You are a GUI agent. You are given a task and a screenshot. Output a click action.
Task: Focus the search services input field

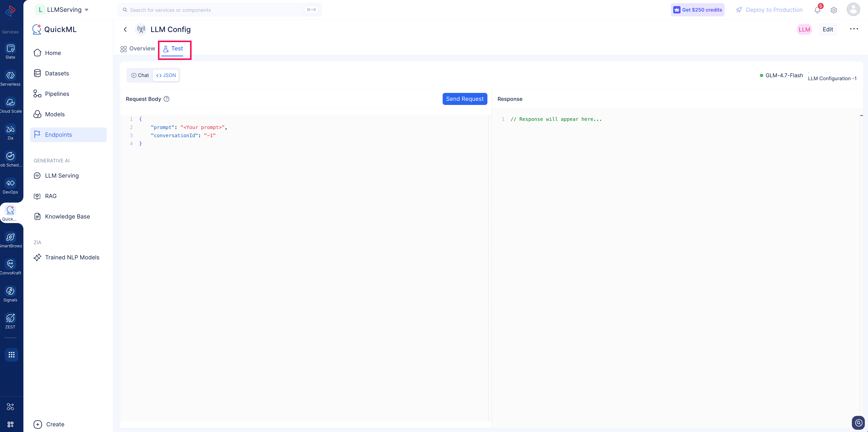[x=220, y=10]
